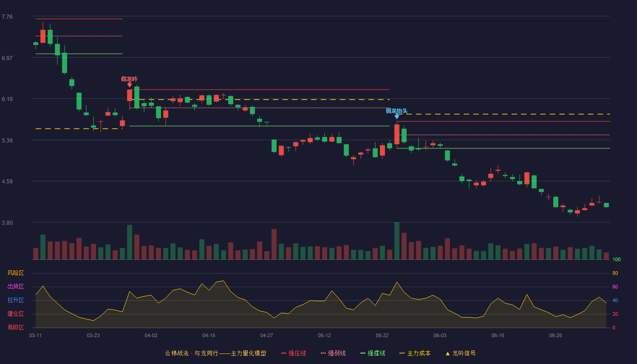Image resolution: width=637 pixels, height=364 pixels.
Task: Click the 6.18 price axis label
Action: tap(7, 99)
